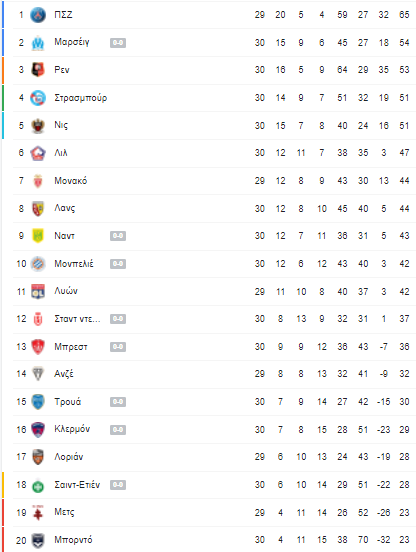The width and height of the screenshot is (416, 552).
Task: Open the Ανζέ team name link
Action: pyautogui.click(x=64, y=374)
